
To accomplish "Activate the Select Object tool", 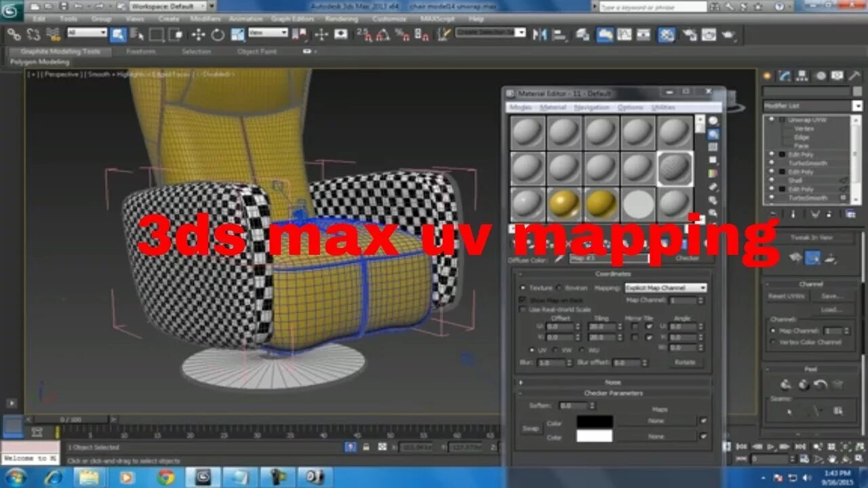I will click(118, 34).
